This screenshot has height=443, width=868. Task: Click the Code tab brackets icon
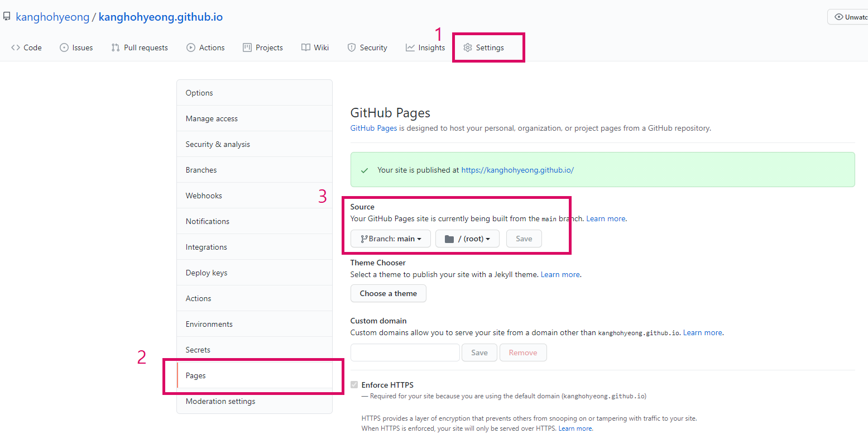pyautogui.click(x=16, y=47)
